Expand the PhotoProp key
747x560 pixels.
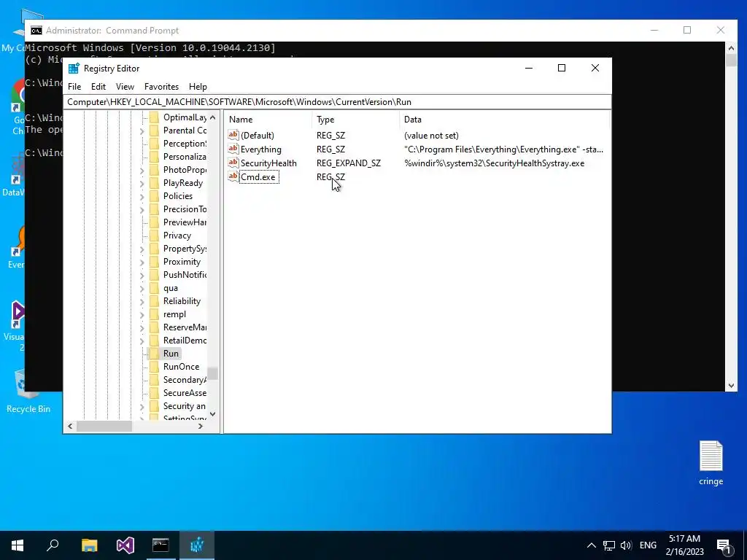coord(142,171)
